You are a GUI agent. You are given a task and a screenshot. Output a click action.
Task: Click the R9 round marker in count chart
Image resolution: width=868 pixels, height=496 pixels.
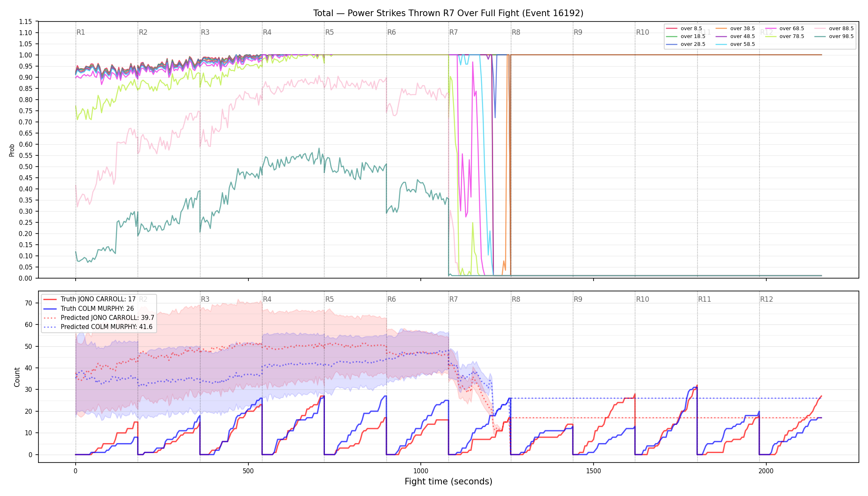pos(578,299)
